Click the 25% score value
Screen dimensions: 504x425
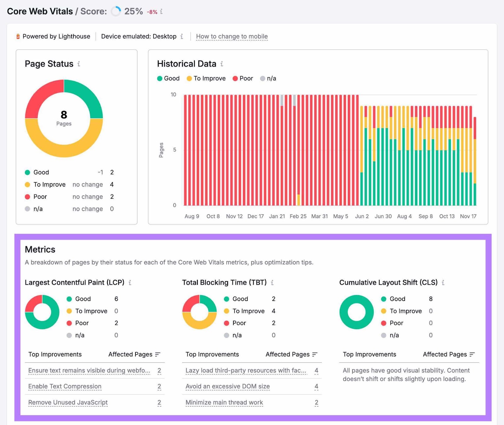point(134,12)
